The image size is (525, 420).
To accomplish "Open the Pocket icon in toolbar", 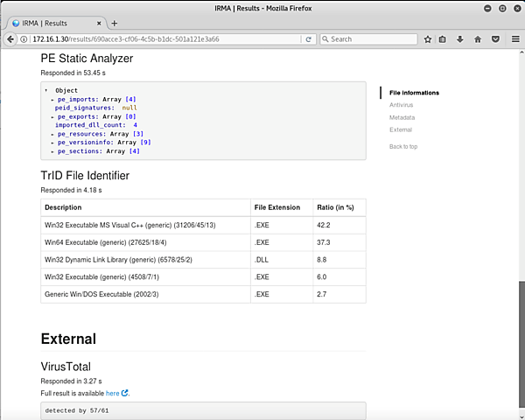I will (x=495, y=39).
